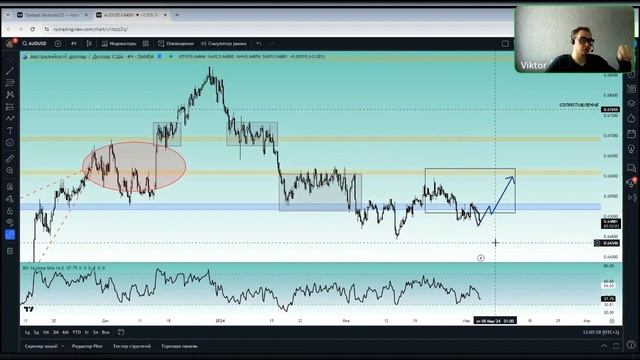The width and height of the screenshot is (640, 360).
Task: Open the Pine Editor tab
Action: pyautogui.click(x=87, y=346)
